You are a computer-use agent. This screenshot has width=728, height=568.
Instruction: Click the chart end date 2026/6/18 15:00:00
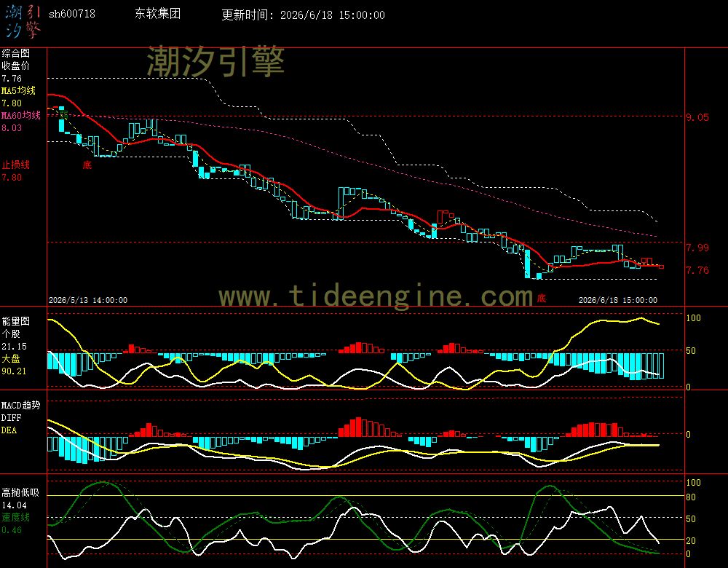click(618, 300)
